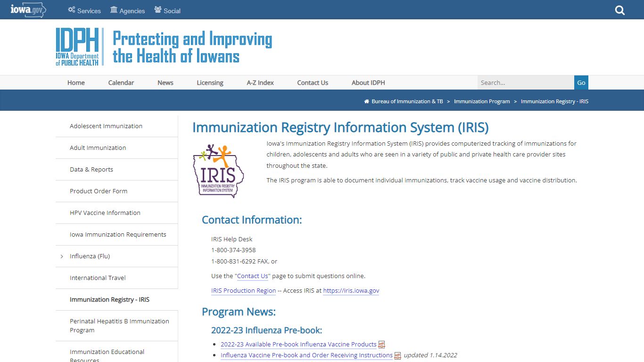
Task: Open the About IDPH menu item
Action: coord(368,82)
